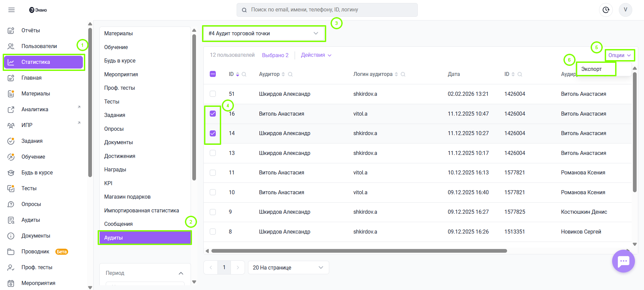Open the history clock icon in header
The width and height of the screenshot is (644, 290).
(x=606, y=10)
